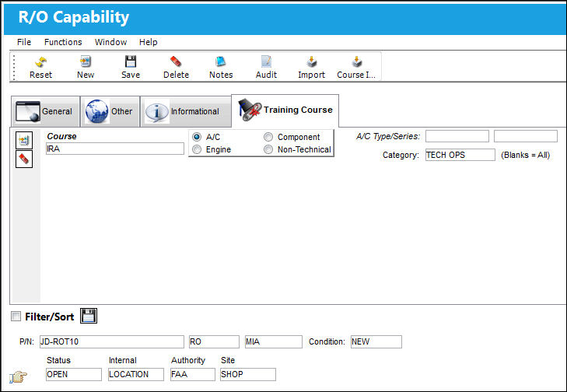The height and width of the screenshot is (392, 567).
Task: Open the Functions menu
Action: click(x=63, y=42)
